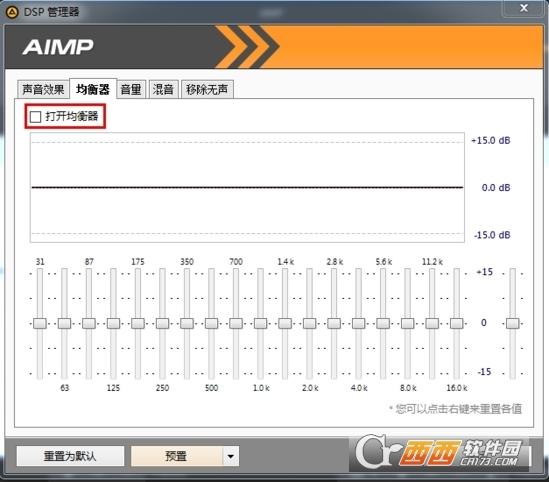Click the 31 Hz band slider handle
This screenshot has width=549, height=482.
[x=40, y=323]
